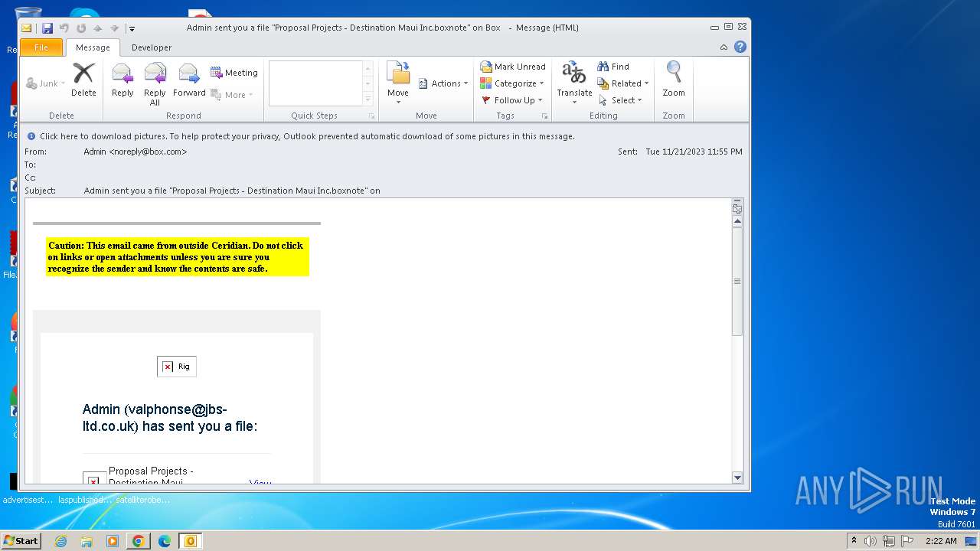Click Reply All button
This screenshot has height=551, width=980.
[x=155, y=84]
